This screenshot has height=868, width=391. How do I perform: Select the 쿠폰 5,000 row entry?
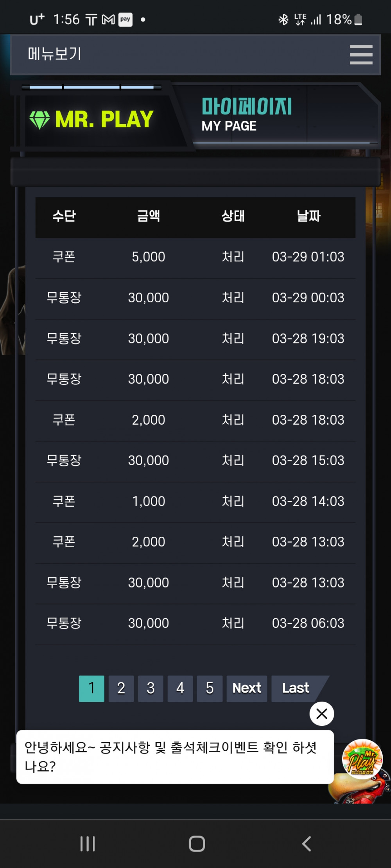[195, 257]
